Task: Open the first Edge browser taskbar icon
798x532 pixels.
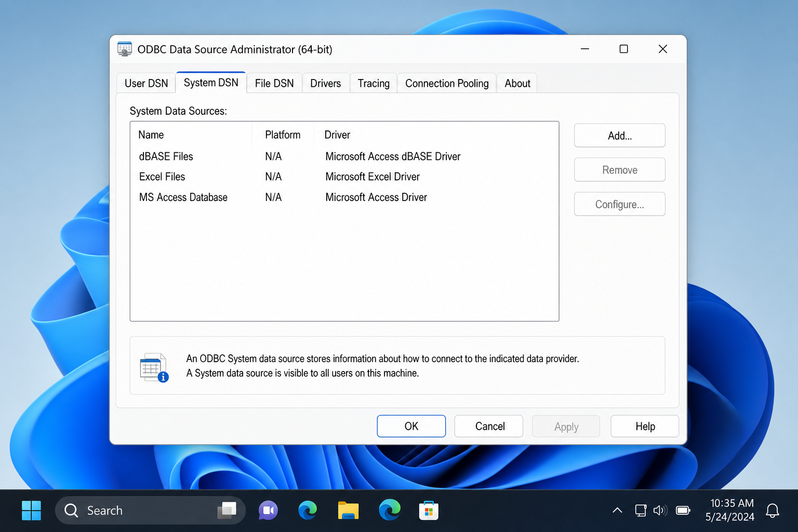Action: (x=308, y=510)
